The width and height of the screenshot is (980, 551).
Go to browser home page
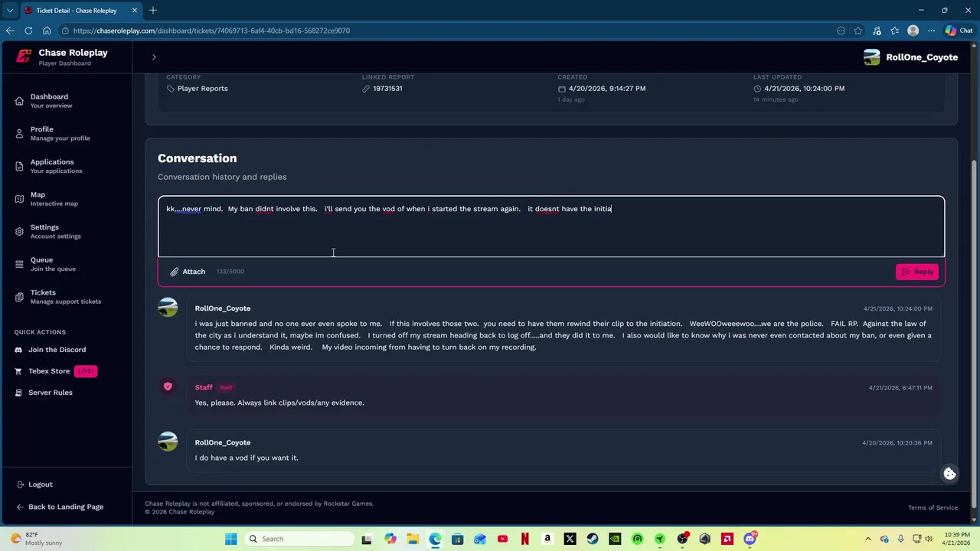[47, 31]
